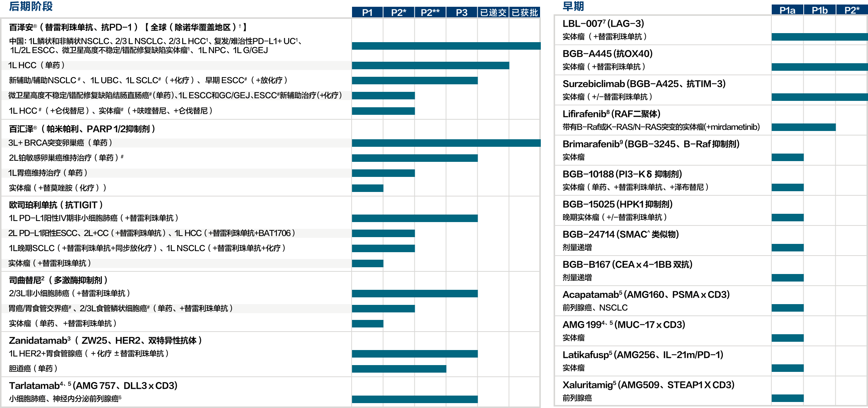Screen dimensions: 868x408
Task: Click the P1 column header in late-stage table
Action: [x=367, y=12]
